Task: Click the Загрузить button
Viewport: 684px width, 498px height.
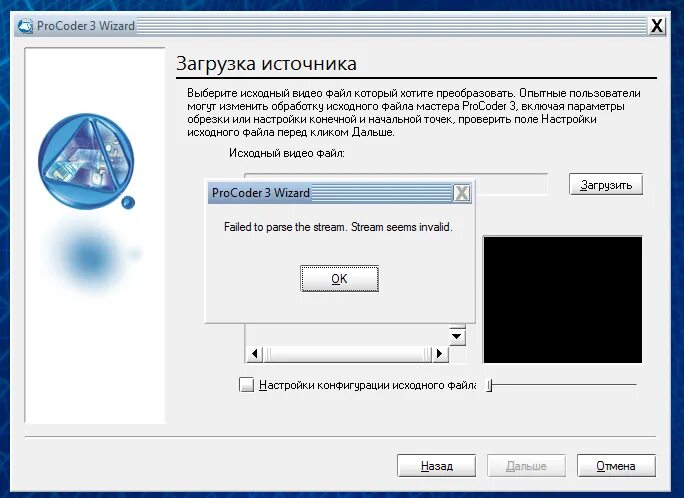Action: click(606, 184)
